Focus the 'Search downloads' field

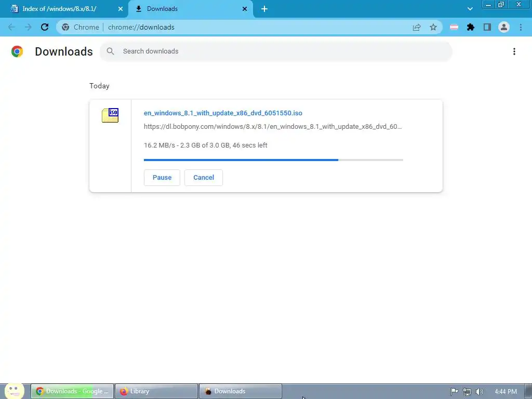tap(276, 51)
